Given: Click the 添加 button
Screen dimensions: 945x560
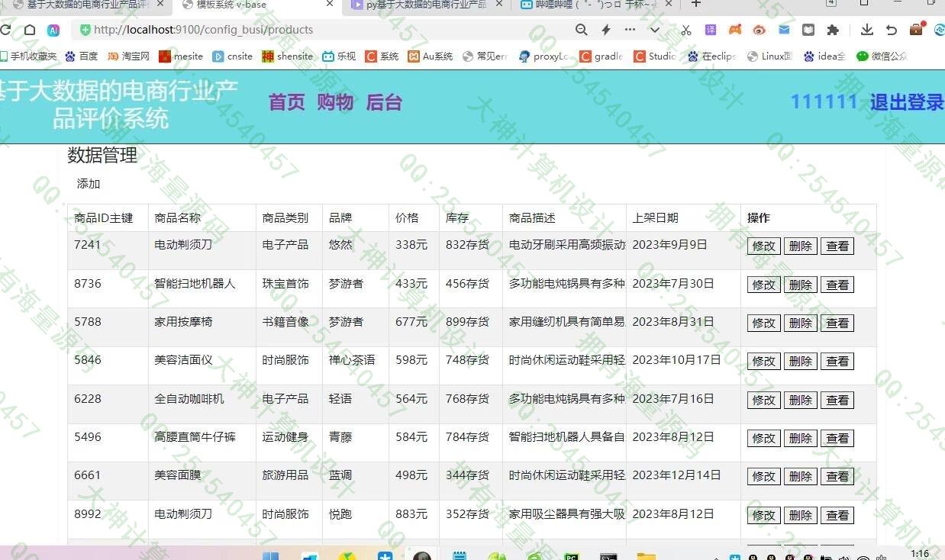Looking at the screenshot, I should (x=89, y=184).
